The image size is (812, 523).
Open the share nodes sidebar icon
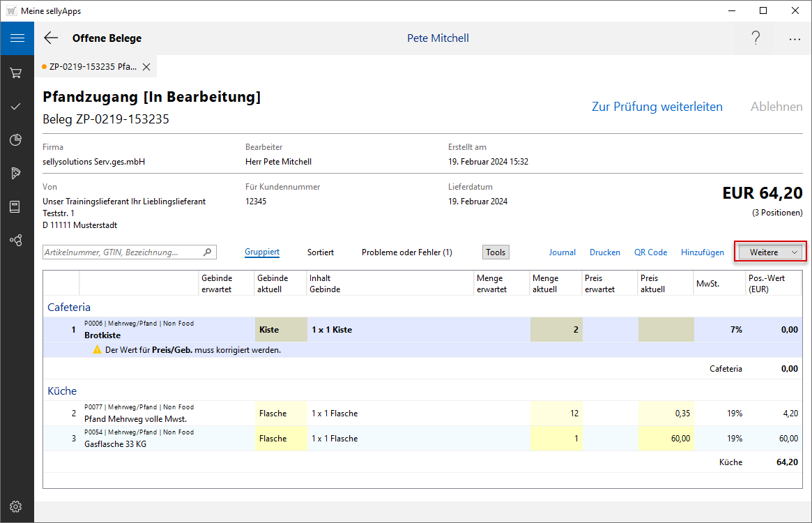(17, 240)
